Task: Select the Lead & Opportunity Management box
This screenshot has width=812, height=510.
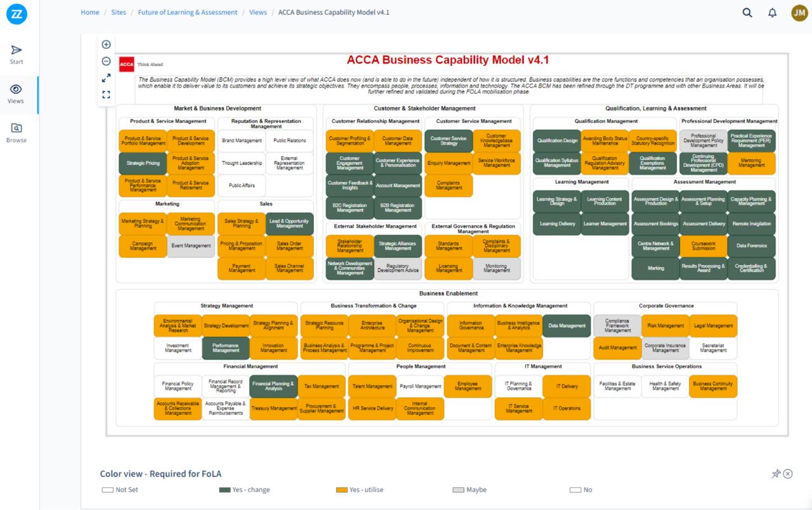Action: [x=289, y=224]
